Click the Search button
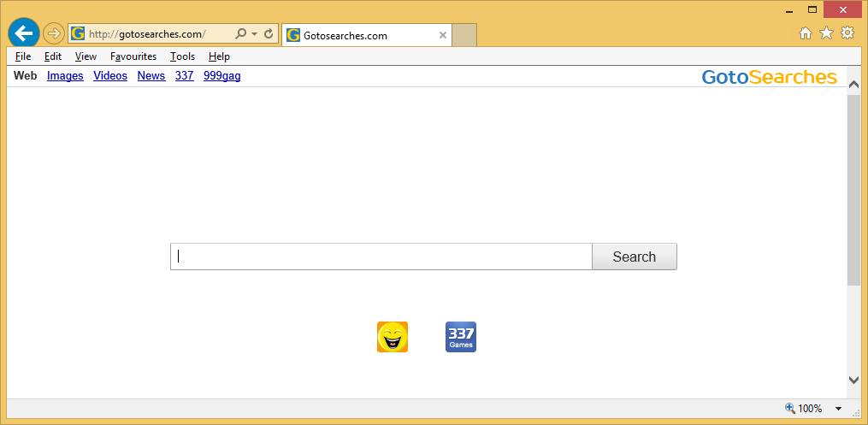868x425 pixels. (635, 257)
